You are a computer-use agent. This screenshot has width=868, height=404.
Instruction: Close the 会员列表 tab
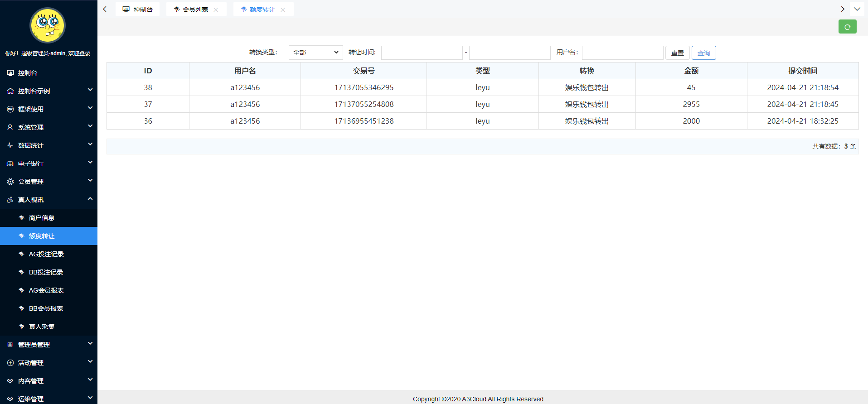(x=216, y=10)
